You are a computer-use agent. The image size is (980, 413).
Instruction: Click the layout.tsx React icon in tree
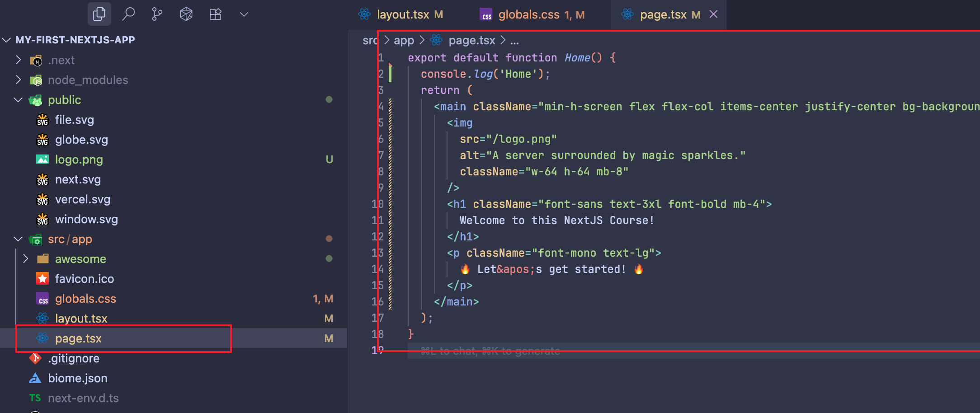42,319
